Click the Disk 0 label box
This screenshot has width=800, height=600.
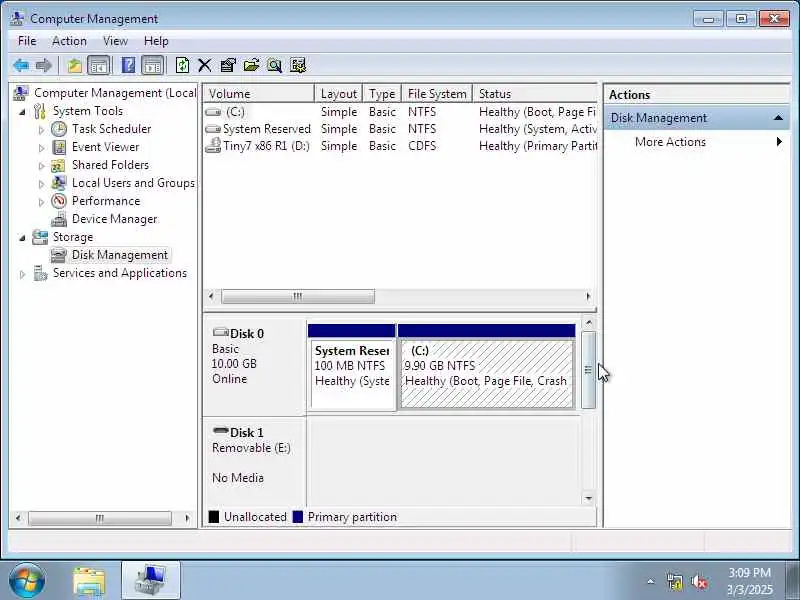point(254,366)
